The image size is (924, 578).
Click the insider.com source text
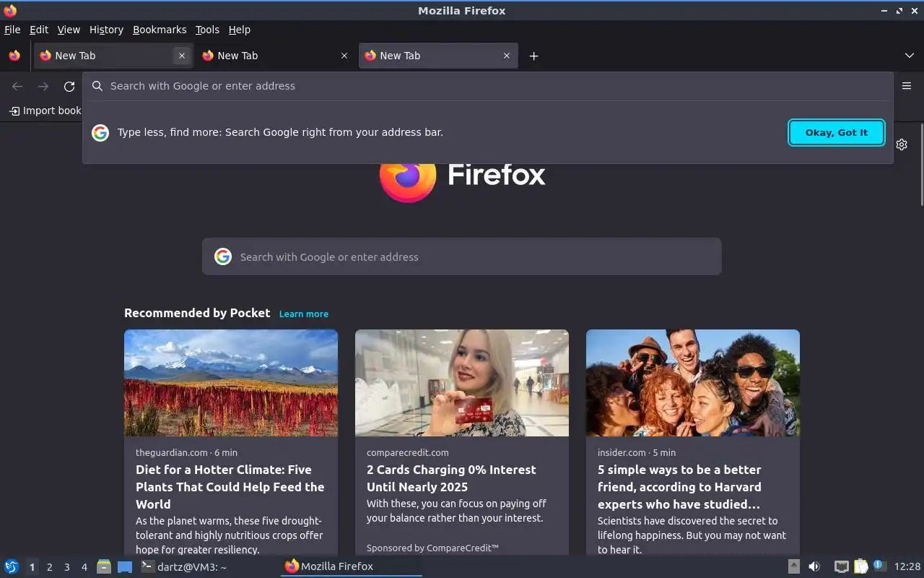tap(622, 452)
